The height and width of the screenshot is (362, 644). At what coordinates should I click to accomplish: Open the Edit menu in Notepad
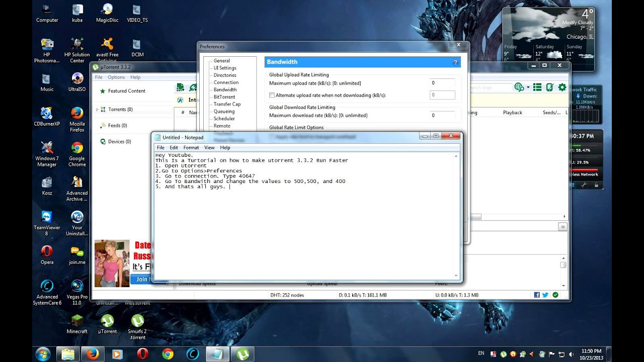coord(174,147)
